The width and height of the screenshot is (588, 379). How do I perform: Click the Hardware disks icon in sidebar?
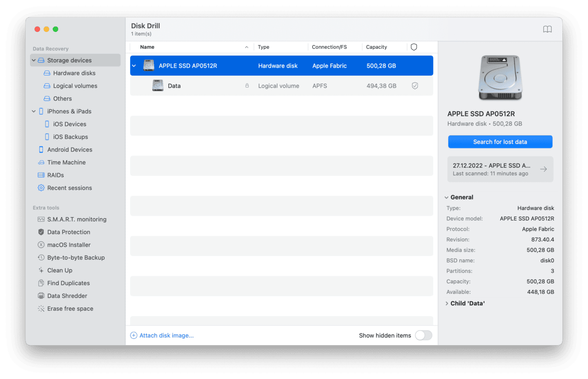pyautogui.click(x=47, y=73)
